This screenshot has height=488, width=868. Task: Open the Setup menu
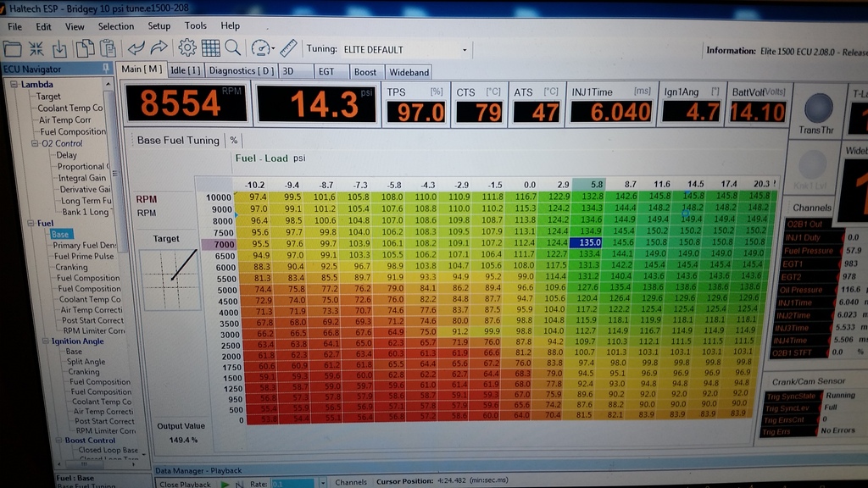[159, 26]
